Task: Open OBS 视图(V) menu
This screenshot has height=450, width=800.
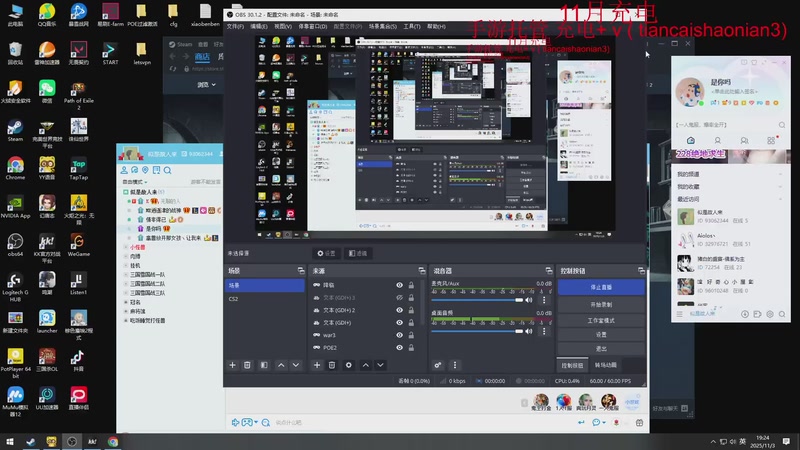Action: 283,27
